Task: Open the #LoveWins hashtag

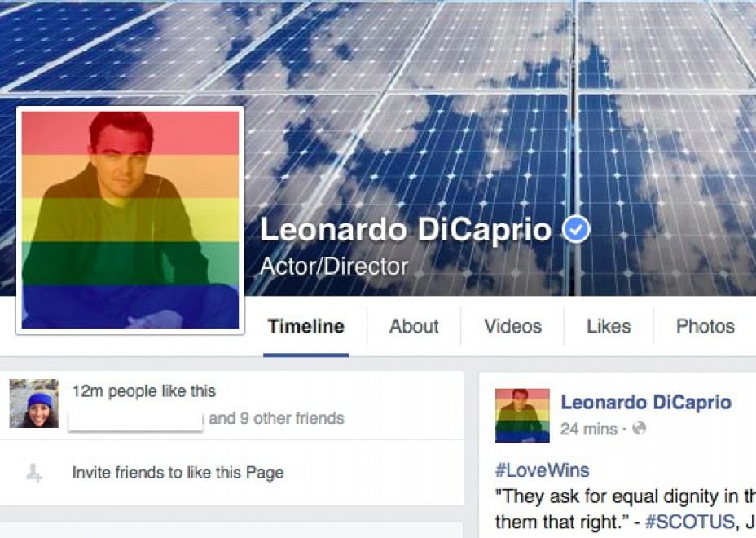Action: (x=542, y=470)
